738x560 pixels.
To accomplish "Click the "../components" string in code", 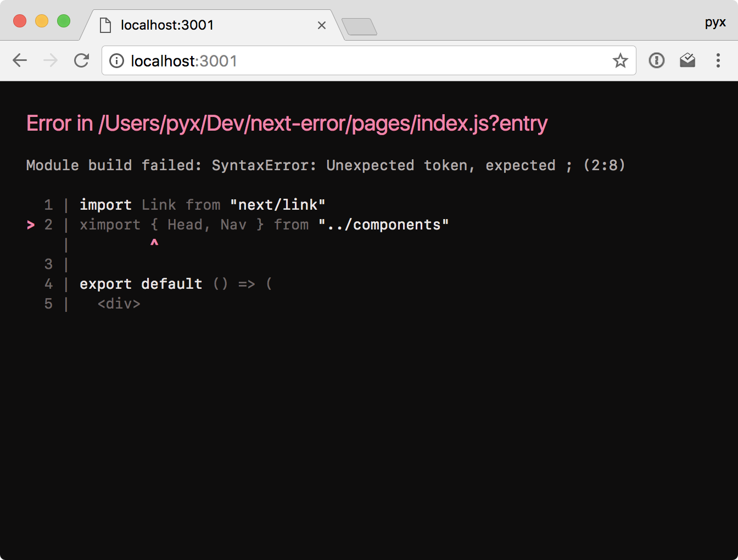I will coord(384,225).
